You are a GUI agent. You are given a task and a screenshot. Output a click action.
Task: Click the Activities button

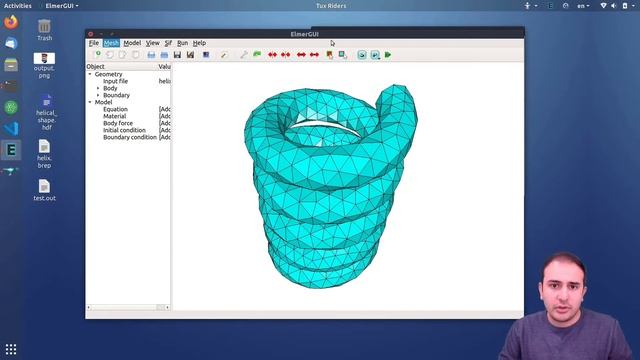click(18, 6)
